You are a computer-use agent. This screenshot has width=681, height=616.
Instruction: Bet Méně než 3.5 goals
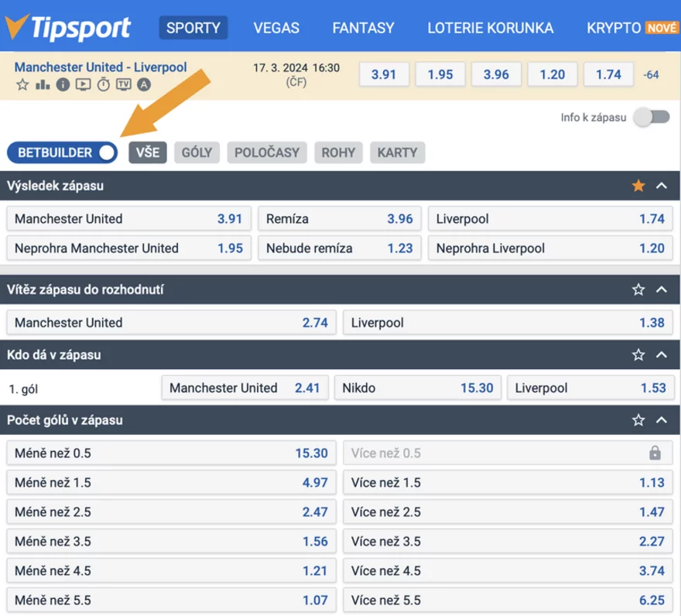pos(171,541)
